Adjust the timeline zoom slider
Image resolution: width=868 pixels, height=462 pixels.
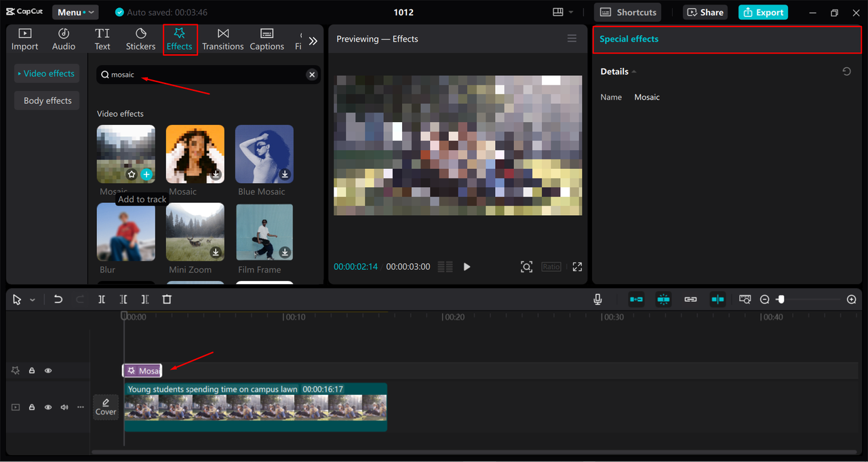781,299
